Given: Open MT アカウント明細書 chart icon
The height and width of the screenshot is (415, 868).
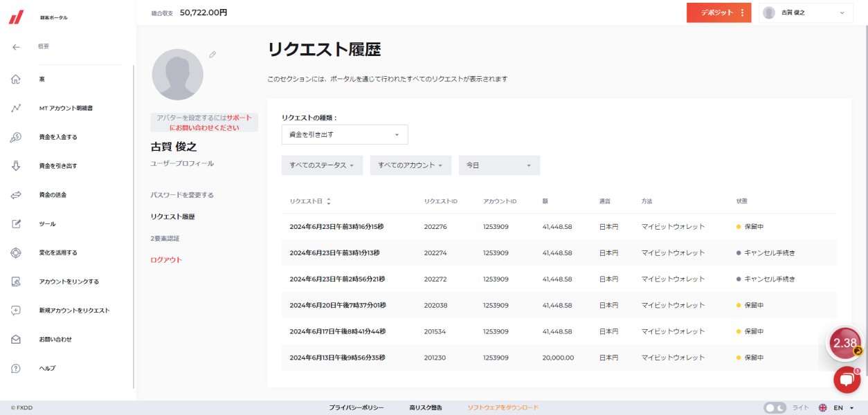Looking at the screenshot, I should (16, 109).
